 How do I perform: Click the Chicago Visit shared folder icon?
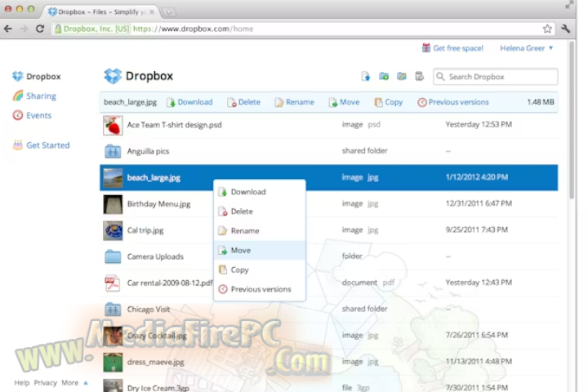pos(113,310)
